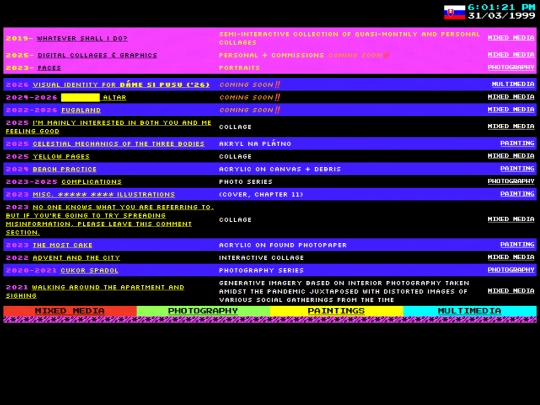Click 'Interactive collage' description text
The width and height of the screenshot is (540, 405).
(261, 258)
